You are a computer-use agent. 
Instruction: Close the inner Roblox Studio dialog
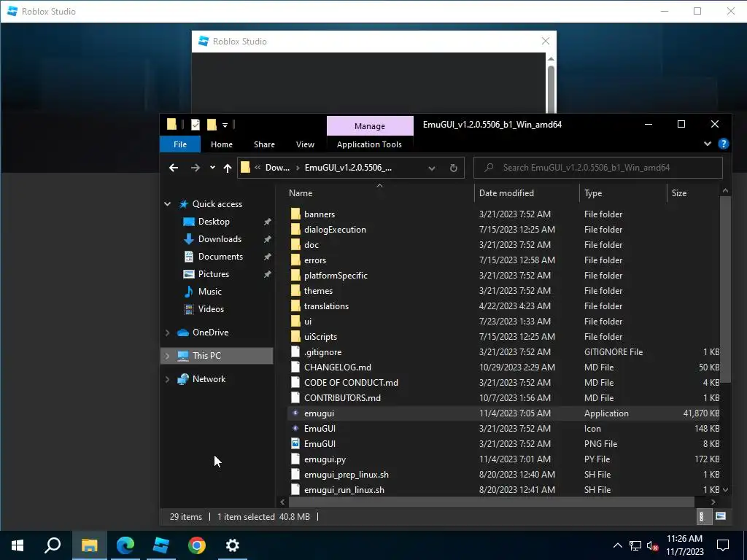point(546,42)
